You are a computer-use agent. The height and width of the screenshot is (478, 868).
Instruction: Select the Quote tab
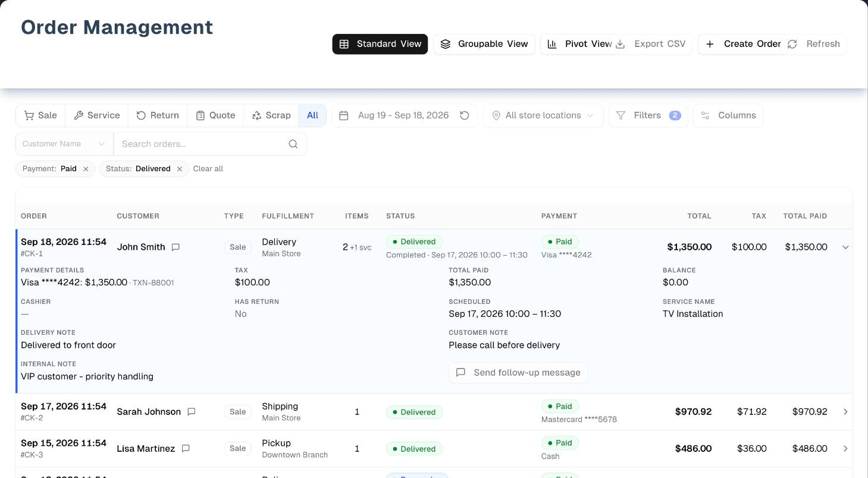pyautogui.click(x=215, y=115)
